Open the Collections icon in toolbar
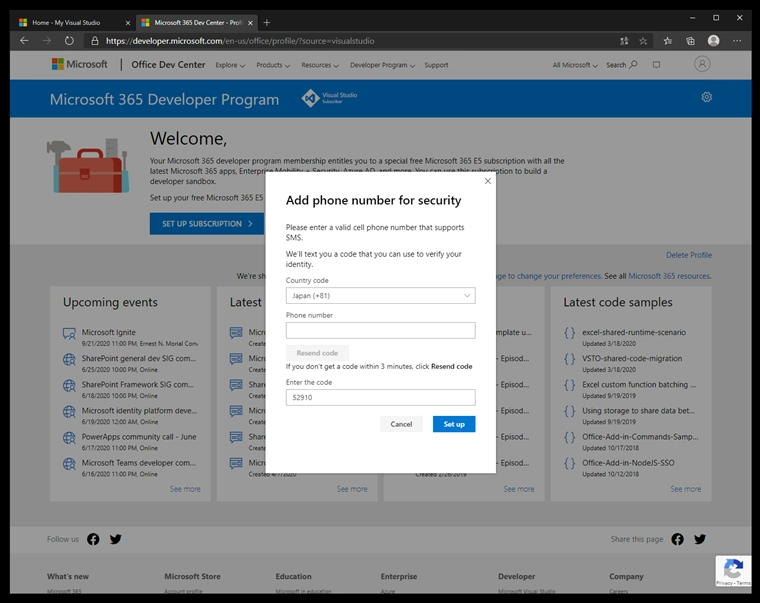 690,41
